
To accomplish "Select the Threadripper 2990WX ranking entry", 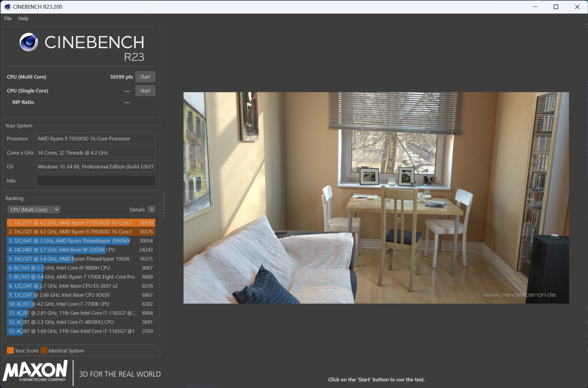I will tap(81, 241).
